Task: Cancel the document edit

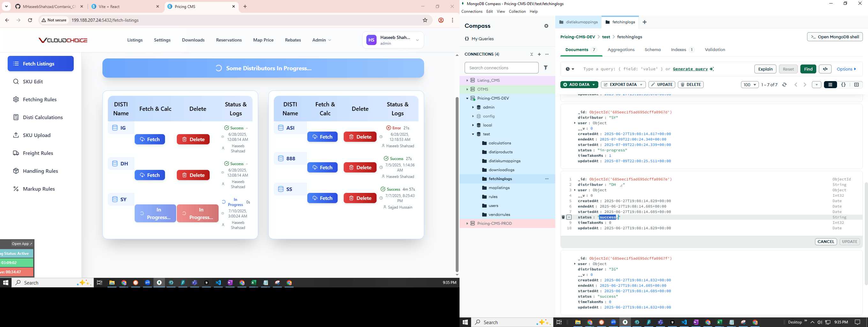Action: [x=826, y=242]
